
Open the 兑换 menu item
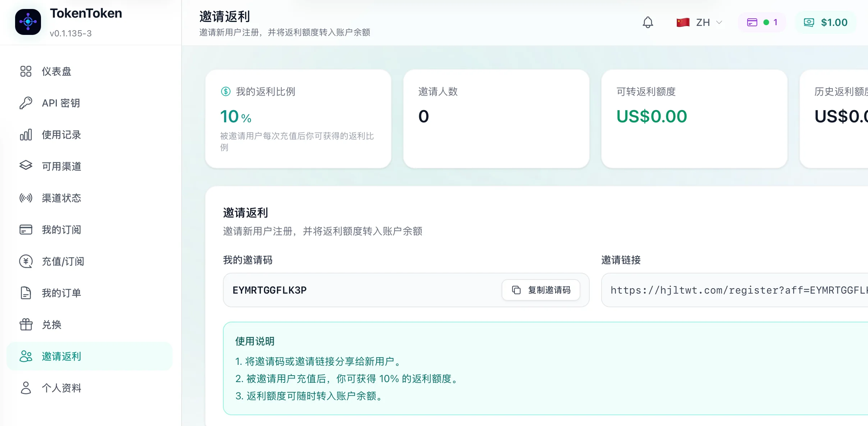(90, 325)
